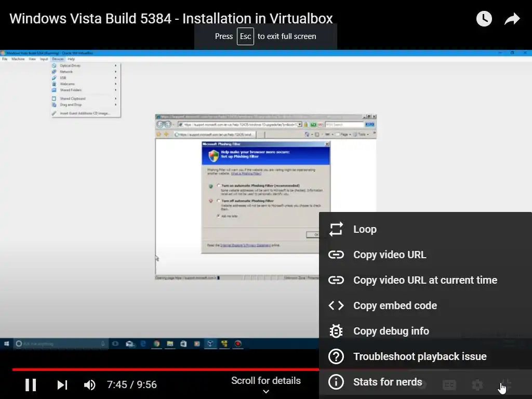The height and width of the screenshot is (399, 532).
Task: Open Troubleshoot playback issue
Action: [x=425, y=356]
